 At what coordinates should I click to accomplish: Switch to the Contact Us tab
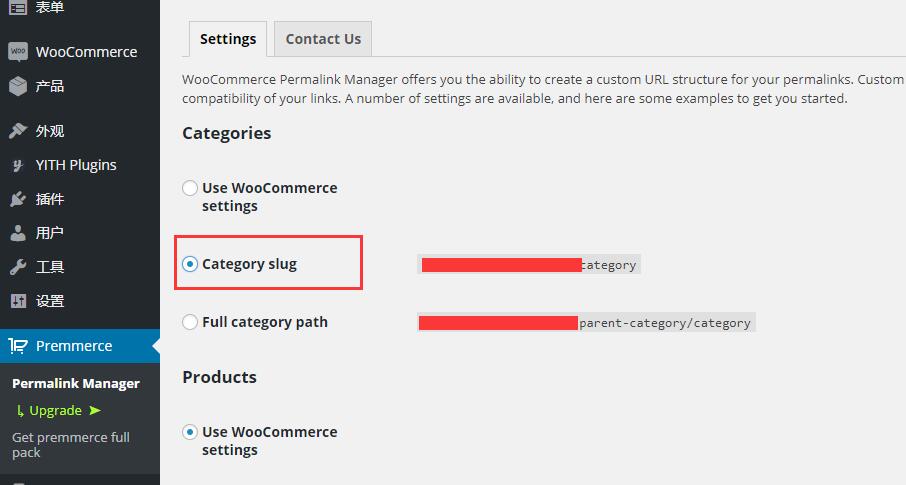[x=323, y=39]
